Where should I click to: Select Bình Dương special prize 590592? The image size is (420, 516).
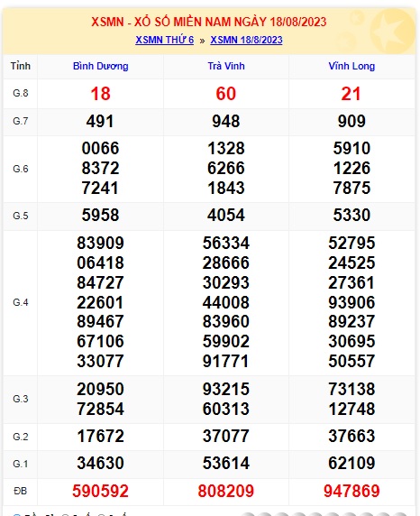coord(100,492)
